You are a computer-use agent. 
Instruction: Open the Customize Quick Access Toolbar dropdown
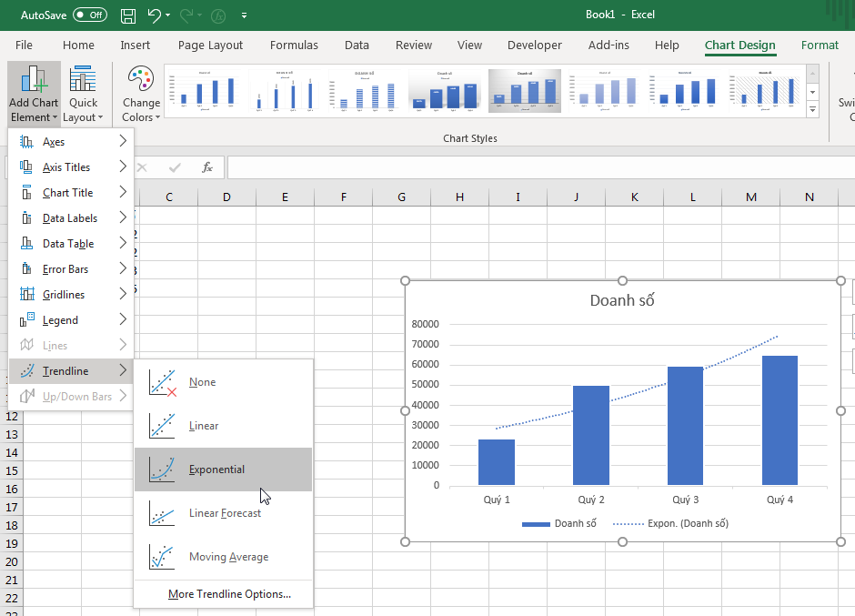point(244,15)
